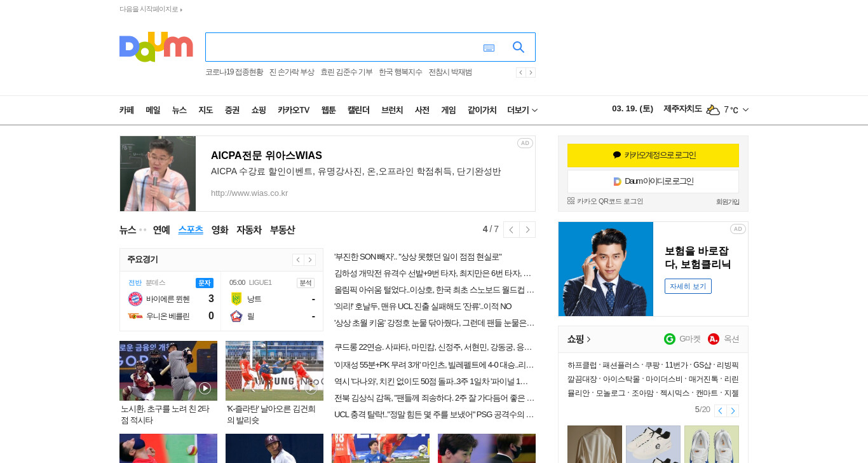Open headline '부진한 SON 빼자'

click(x=418, y=257)
